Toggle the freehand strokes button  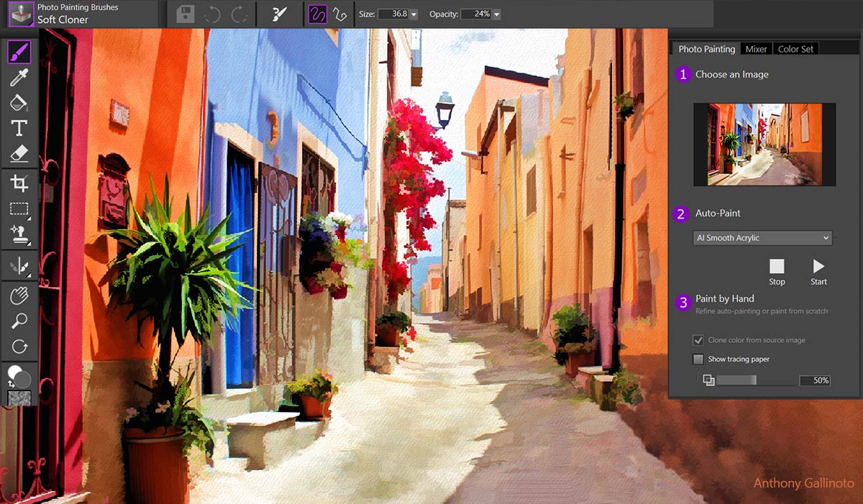(318, 14)
